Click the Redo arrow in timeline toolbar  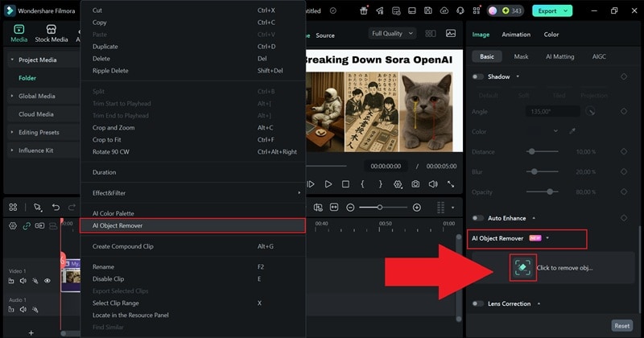(x=72, y=208)
